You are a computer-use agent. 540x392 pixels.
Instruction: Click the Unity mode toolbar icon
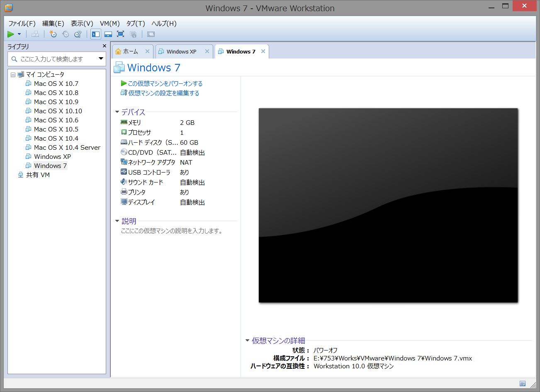click(x=133, y=34)
